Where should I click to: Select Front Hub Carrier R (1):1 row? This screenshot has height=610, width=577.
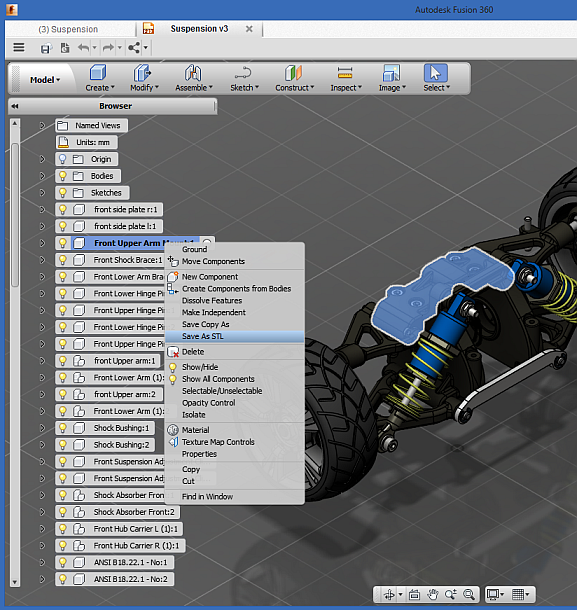[120, 546]
